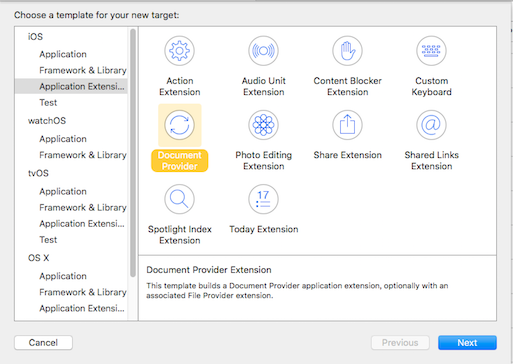Pick the Shared Links Extension icon
This screenshot has width=513, height=364.
[431, 125]
